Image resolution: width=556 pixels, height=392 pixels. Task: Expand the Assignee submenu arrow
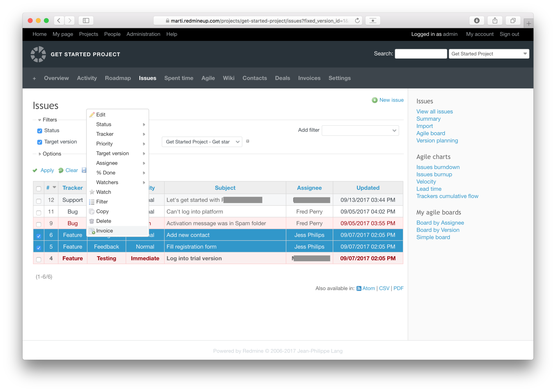145,163
